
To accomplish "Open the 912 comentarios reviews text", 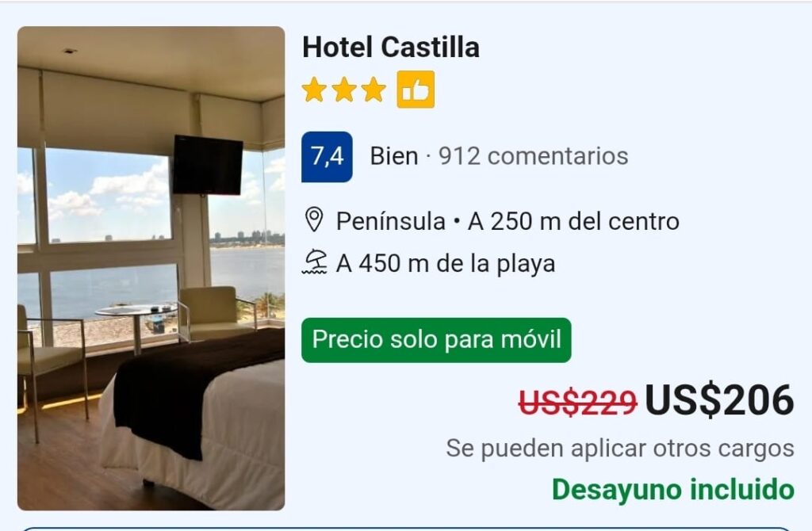I will [534, 156].
